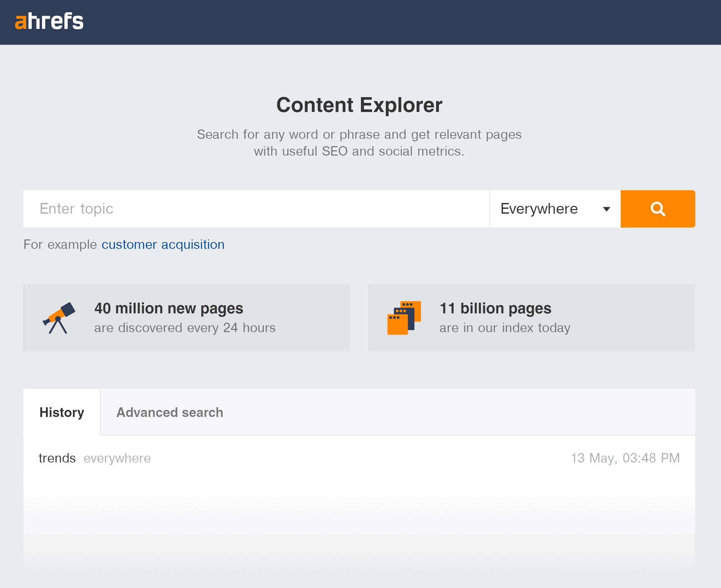Viewport: 721px width, 588px height.
Task: Click the Content Explorer title
Action: (359, 105)
